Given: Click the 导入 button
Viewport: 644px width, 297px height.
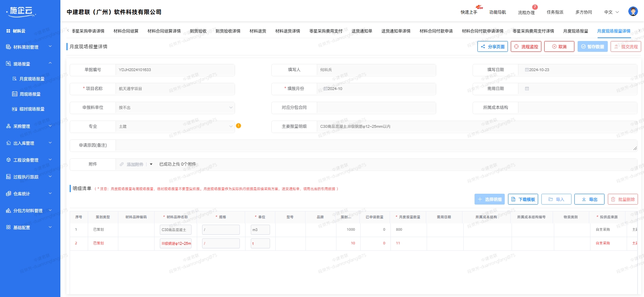Looking at the screenshot, I should coord(556,199).
